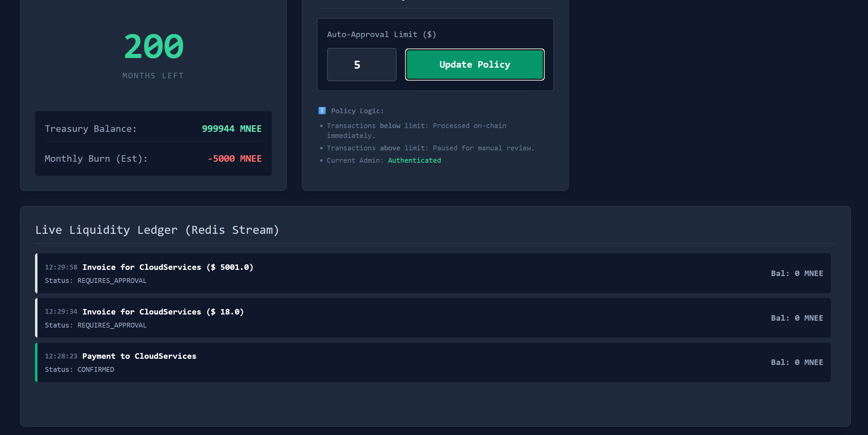The height and width of the screenshot is (435, 868).
Task: Click REQUIRES_APPROVAL status on the 12:29:58 entry
Action: pyautogui.click(x=112, y=281)
